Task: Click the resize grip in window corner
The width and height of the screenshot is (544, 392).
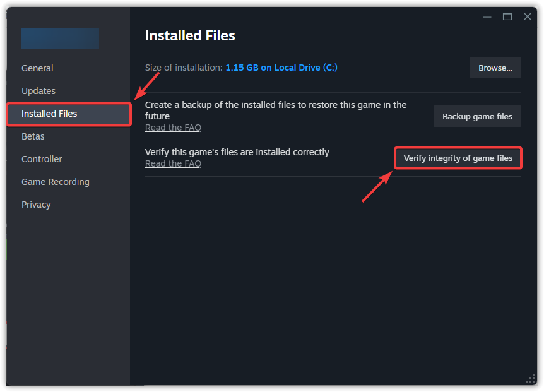Action: (530, 378)
